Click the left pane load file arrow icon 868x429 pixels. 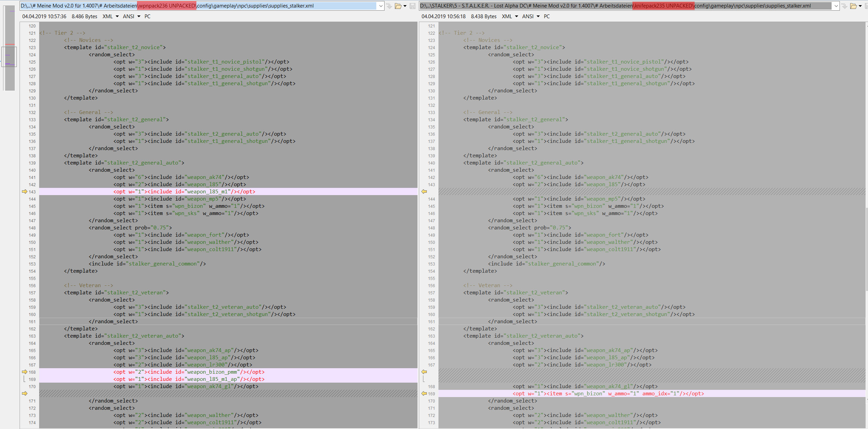click(389, 6)
